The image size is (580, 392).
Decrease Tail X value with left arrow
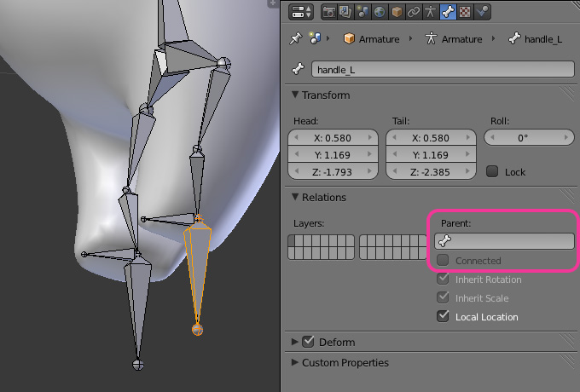click(394, 138)
